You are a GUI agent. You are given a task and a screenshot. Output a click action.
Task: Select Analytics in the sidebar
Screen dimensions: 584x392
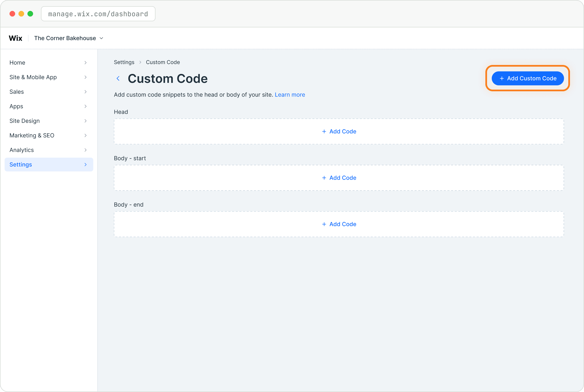pyautogui.click(x=49, y=150)
